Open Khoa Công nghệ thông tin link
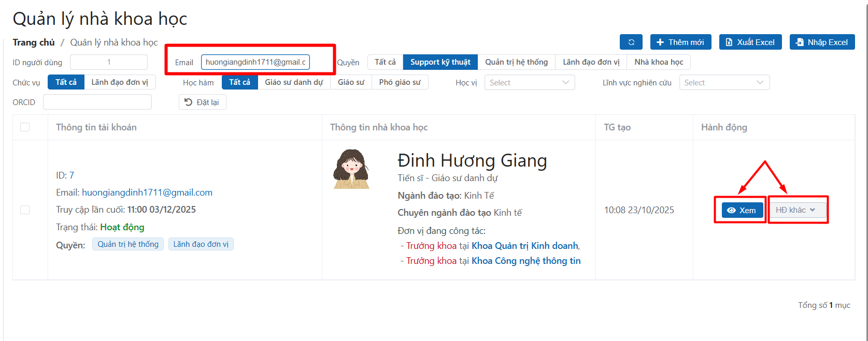Viewport: 868px width, 341px height. click(525, 261)
